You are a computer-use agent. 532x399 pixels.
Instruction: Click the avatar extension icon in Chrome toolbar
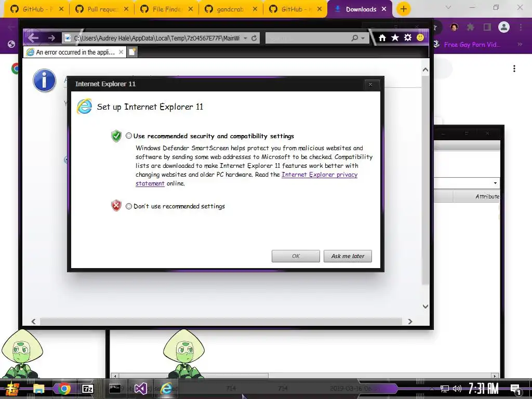[x=454, y=27]
